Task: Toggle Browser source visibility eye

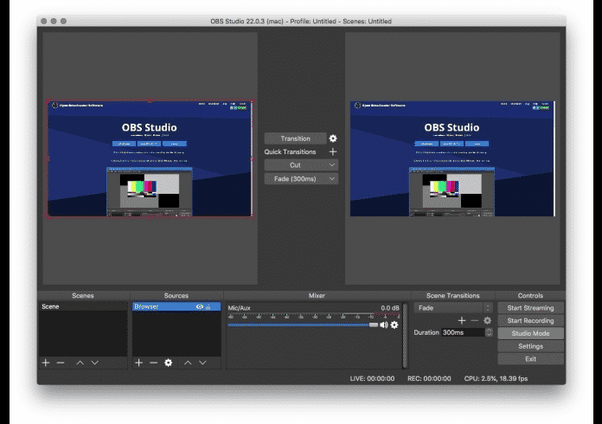Action: 199,306
